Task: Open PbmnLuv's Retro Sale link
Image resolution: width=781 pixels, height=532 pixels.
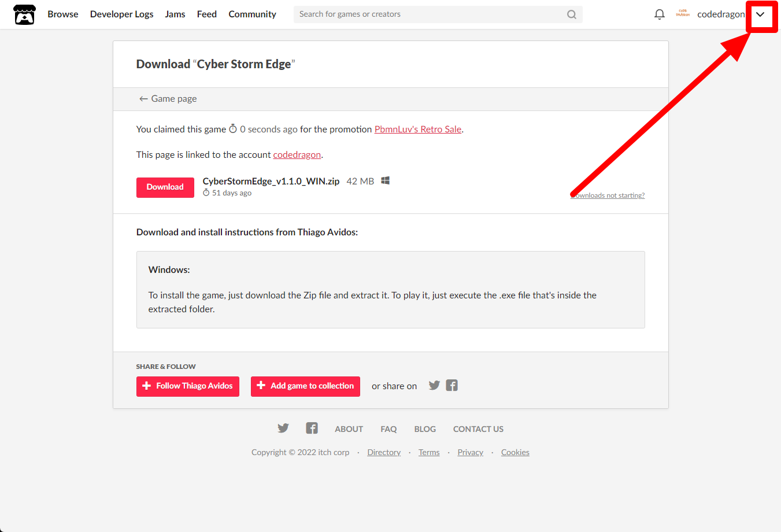Action: click(x=418, y=130)
